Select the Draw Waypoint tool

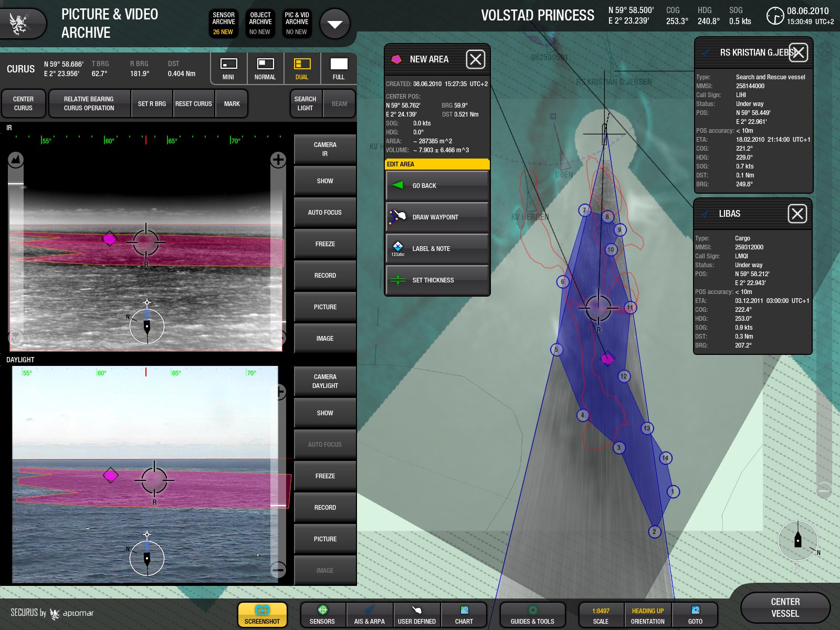[437, 217]
